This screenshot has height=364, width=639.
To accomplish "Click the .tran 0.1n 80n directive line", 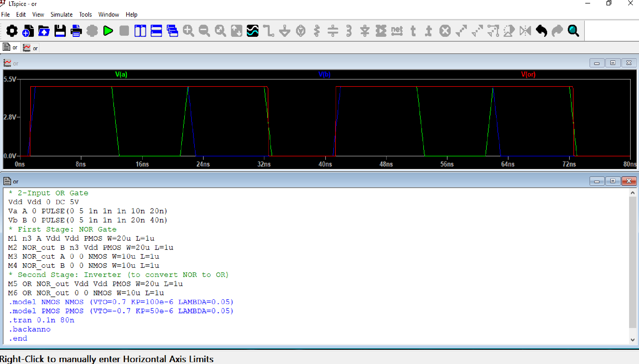I will 42,320.
